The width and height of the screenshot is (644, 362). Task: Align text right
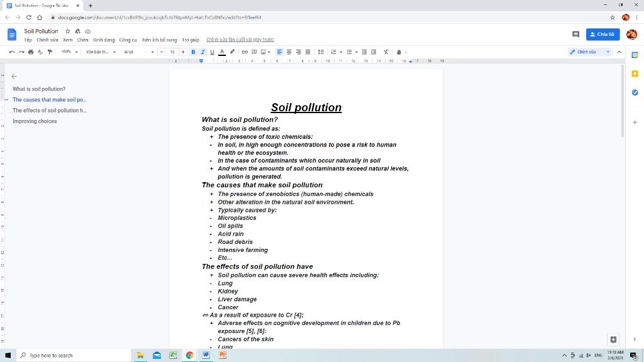(x=299, y=52)
